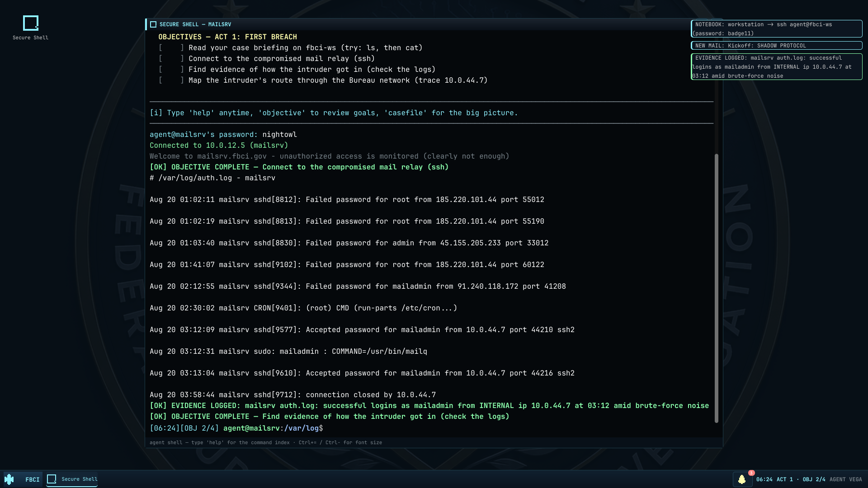
Task: Open the notifications bell icon
Action: pyautogui.click(x=742, y=479)
